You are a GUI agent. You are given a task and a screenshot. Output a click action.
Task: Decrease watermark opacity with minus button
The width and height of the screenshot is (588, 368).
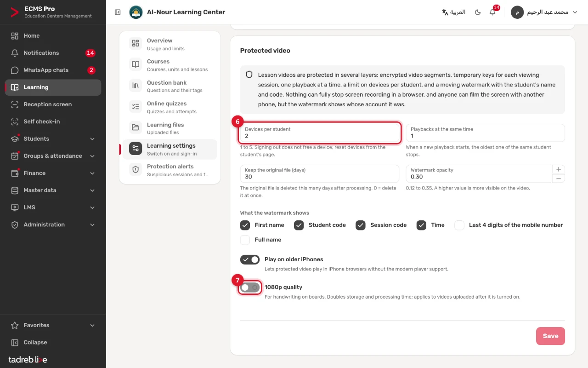559,178
